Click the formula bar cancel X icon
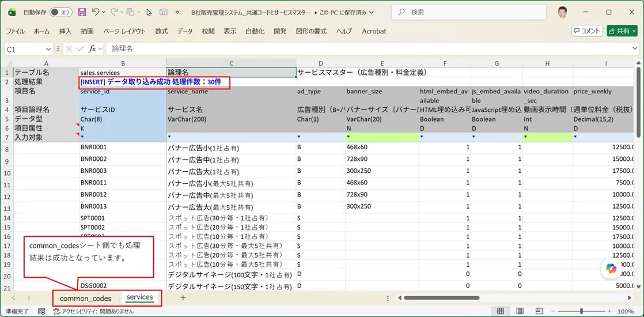The height and width of the screenshot is (317, 644). click(69, 49)
